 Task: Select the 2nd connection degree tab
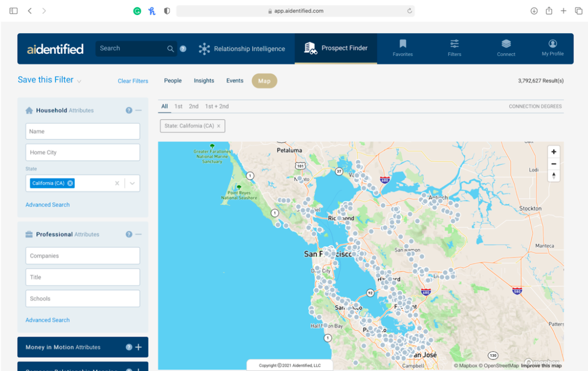194,106
